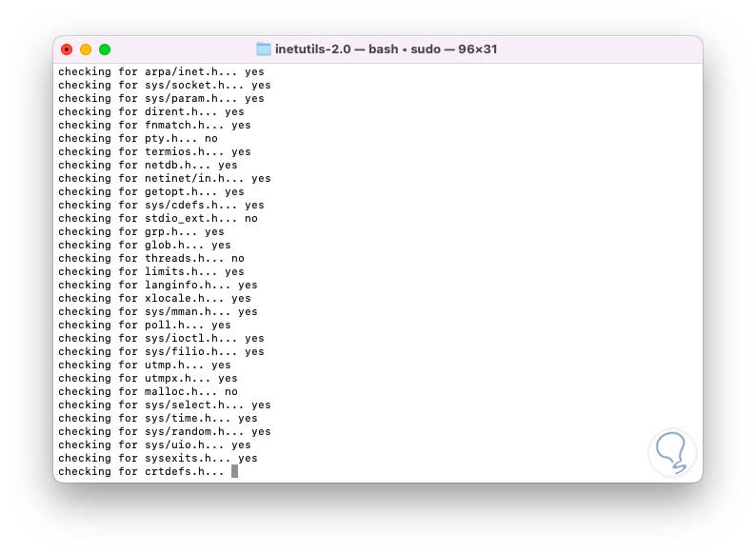Click the line 'checking for crtdefs.h...'
756x553 pixels.
point(141,472)
